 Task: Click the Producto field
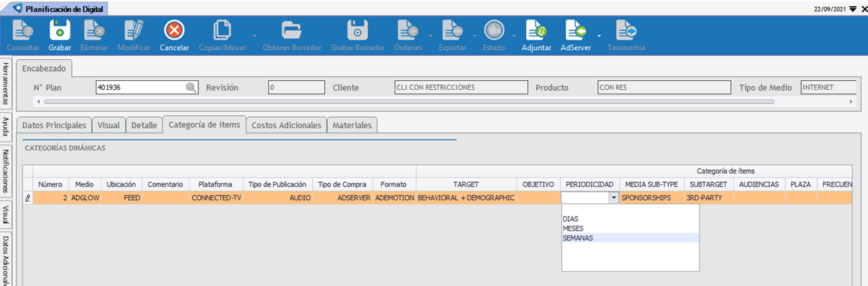pyautogui.click(x=664, y=88)
